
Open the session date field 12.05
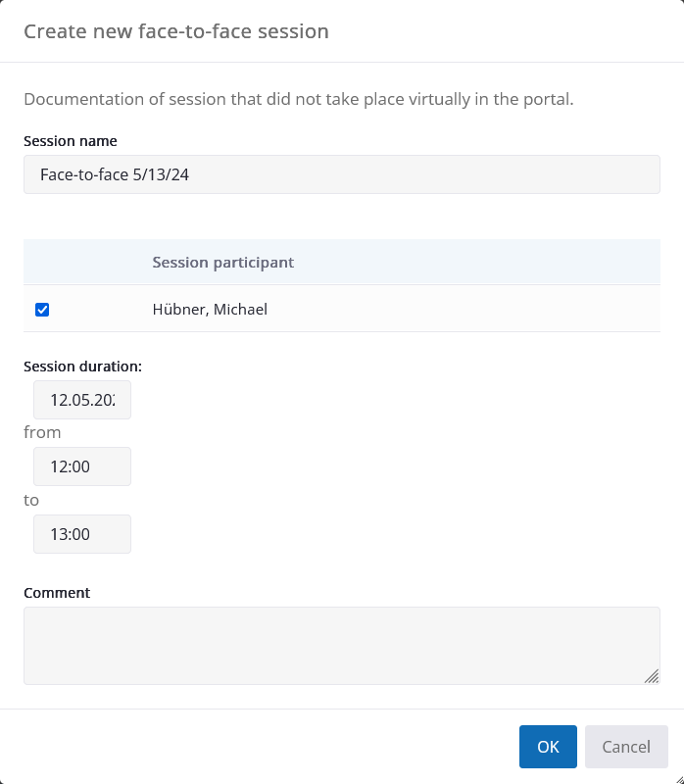(x=82, y=400)
